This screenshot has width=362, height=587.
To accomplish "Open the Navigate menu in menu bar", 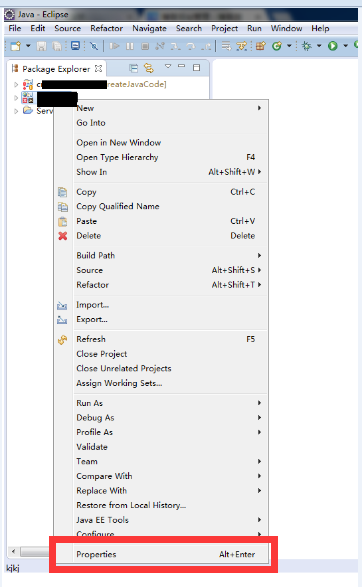I will pos(149,28).
